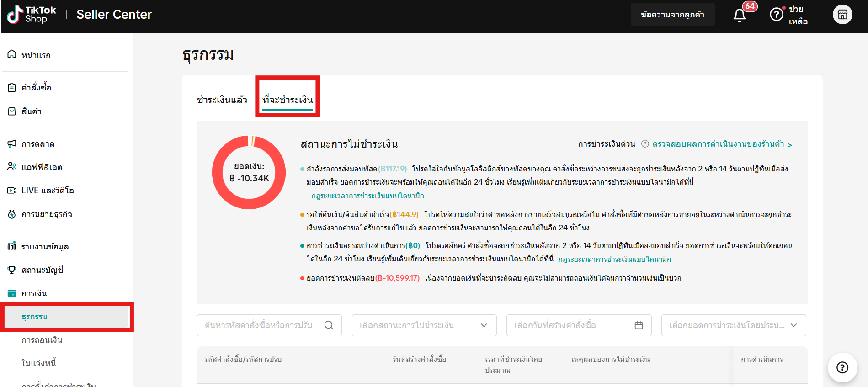Click the การดำเนินการ column header

click(x=762, y=360)
